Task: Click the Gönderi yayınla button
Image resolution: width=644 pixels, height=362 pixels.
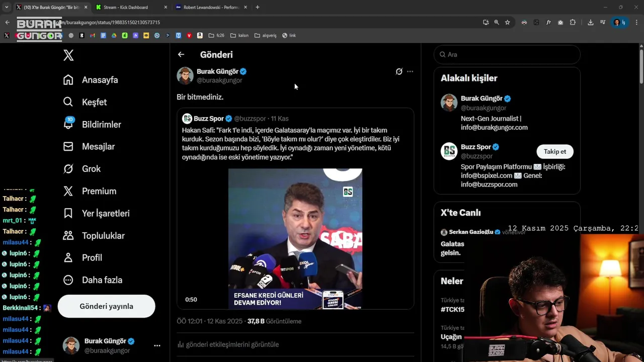Action: pos(106,306)
